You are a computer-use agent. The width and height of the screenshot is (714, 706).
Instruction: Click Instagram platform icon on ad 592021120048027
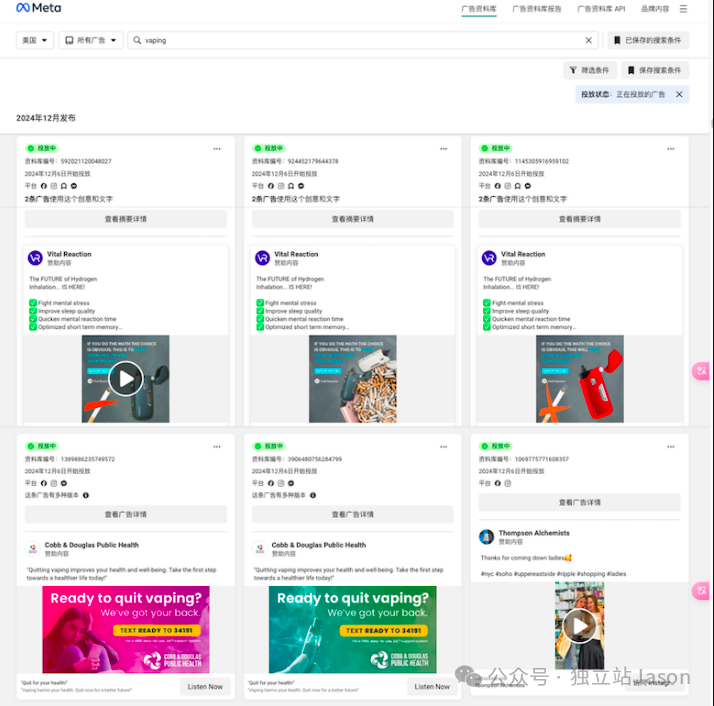pos(54,186)
